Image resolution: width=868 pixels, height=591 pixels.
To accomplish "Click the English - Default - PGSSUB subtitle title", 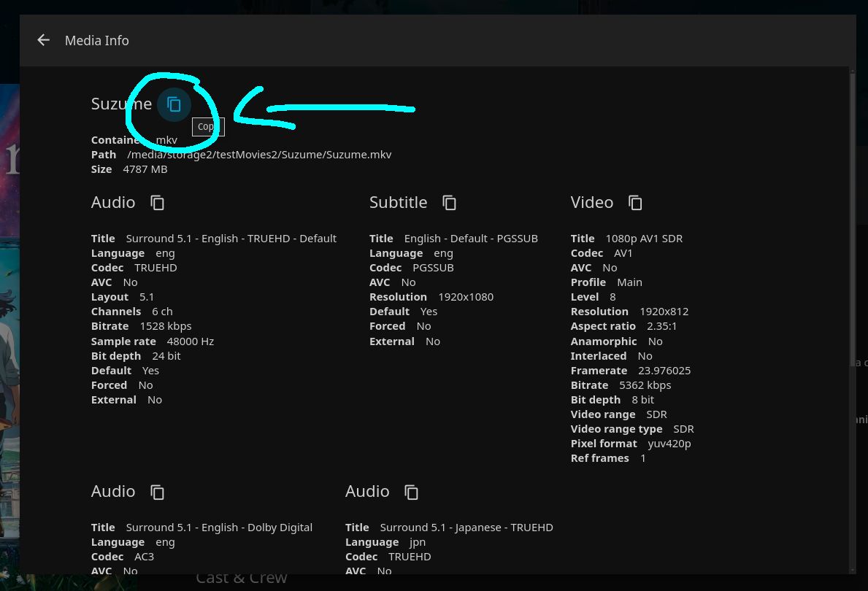I will tap(471, 239).
